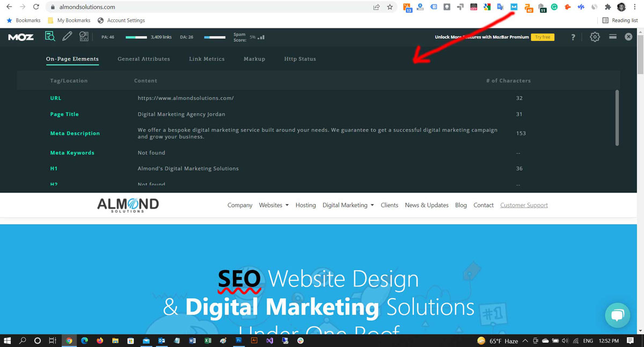The height and width of the screenshot is (347, 644).
Task: Click the MozBar panel scrollbar
Action: tap(617, 117)
